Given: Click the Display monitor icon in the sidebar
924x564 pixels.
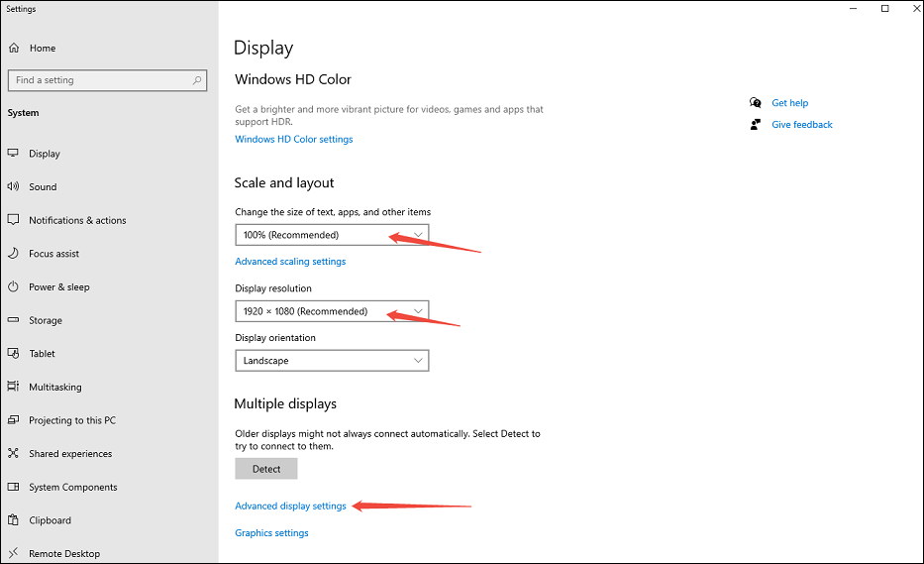Looking at the screenshot, I should coord(13,153).
